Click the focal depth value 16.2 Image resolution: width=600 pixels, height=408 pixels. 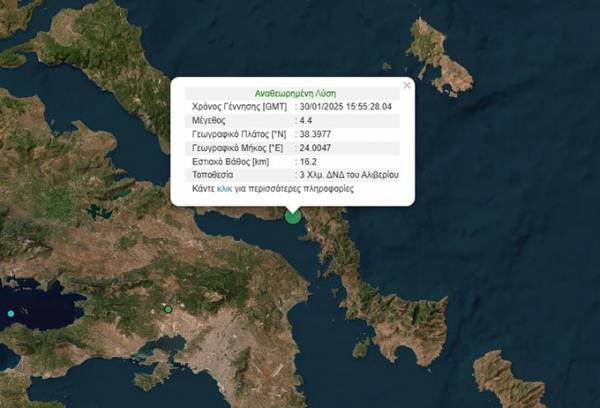click(308, 162)
